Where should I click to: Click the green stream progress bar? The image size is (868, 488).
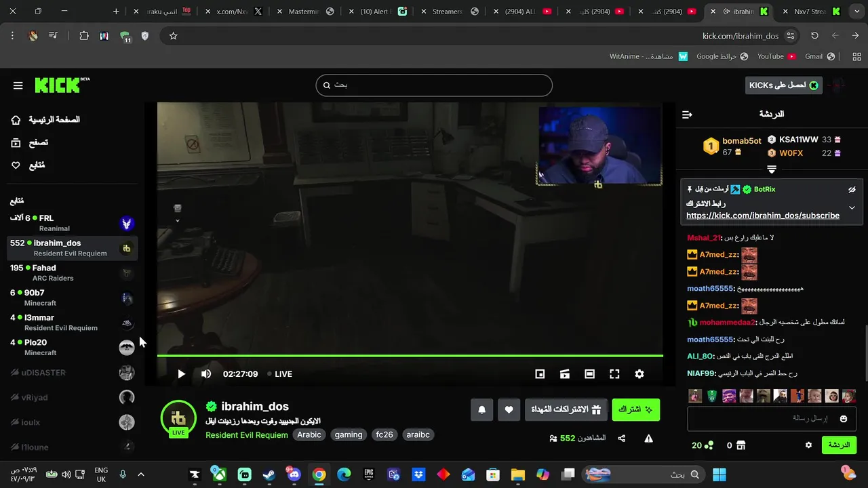click(x=410, y=356)
